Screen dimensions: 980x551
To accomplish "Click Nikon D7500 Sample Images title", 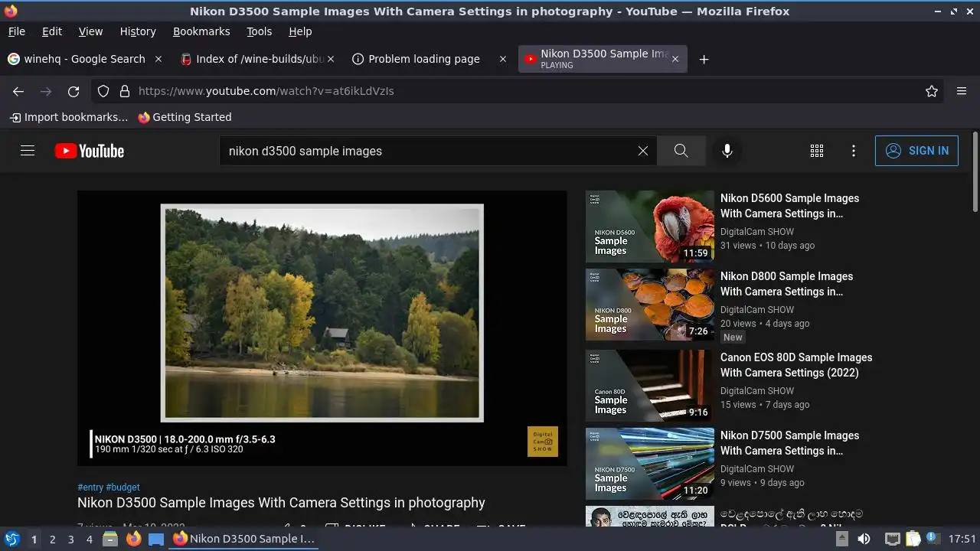I will click(x=789, y=443).
